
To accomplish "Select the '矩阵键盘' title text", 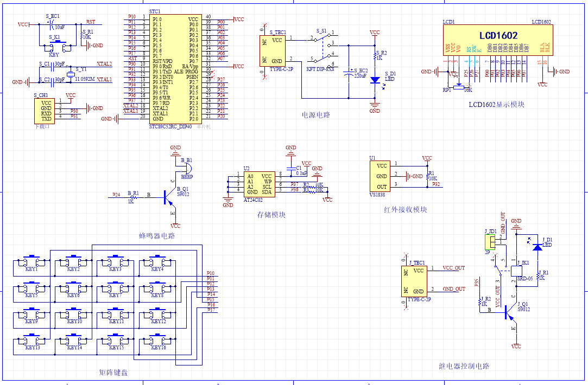I will [113, 373].
